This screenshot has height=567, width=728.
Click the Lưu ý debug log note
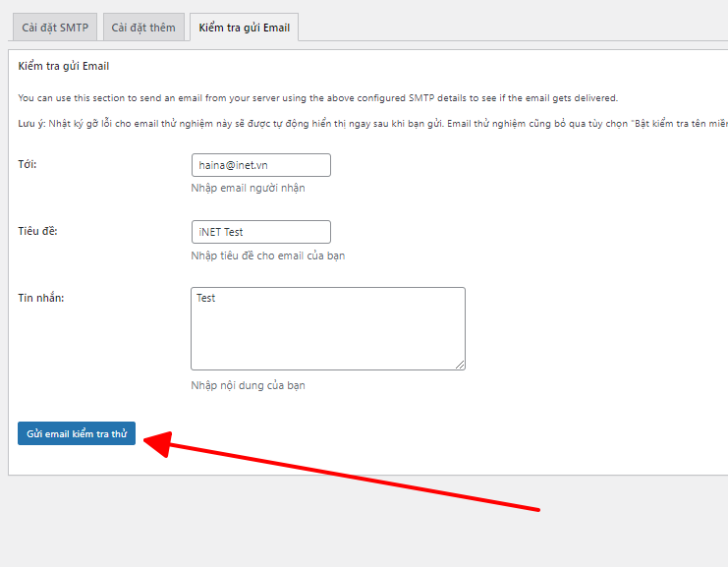click(x=372, y=124)
